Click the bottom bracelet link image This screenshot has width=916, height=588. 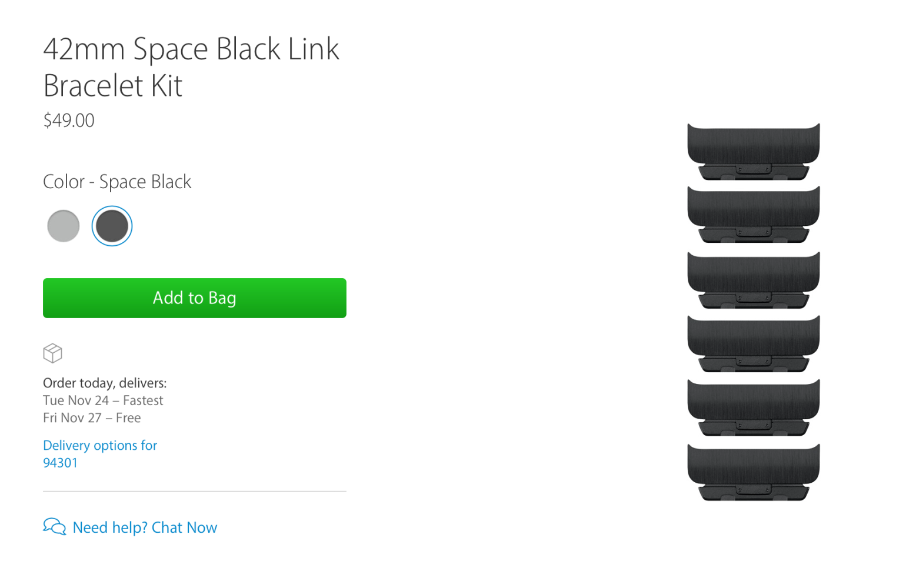[754, 472]
